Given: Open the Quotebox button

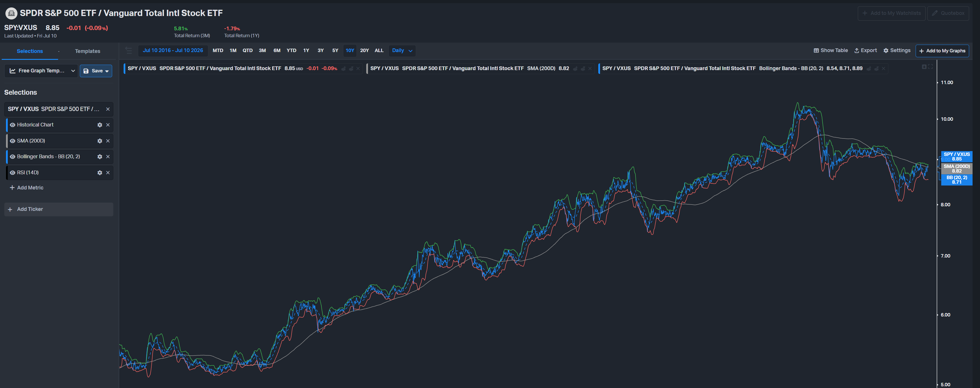Looking at the screenshot, I should (x=948, y=13).
